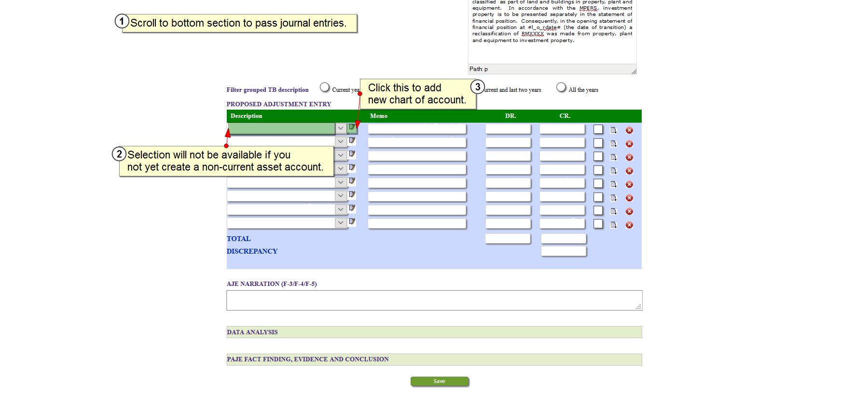Delete the first journal entry row with the red X
The width and height of the screenshot is (868, 399).
point(629,130)
